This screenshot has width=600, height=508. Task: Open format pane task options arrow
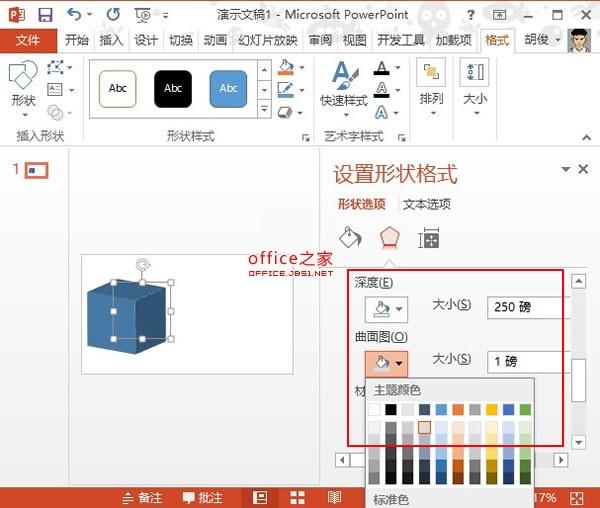[x=565, y=169]
